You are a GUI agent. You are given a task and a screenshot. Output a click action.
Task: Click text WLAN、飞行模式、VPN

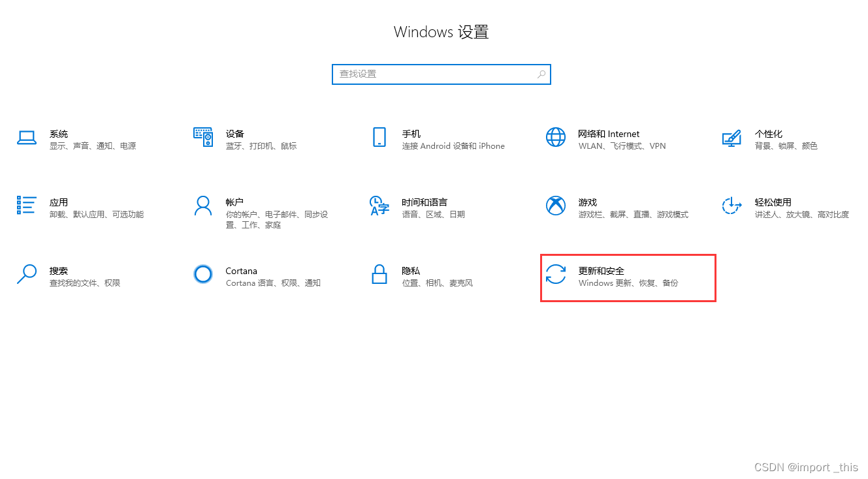(x=622, y=146)
